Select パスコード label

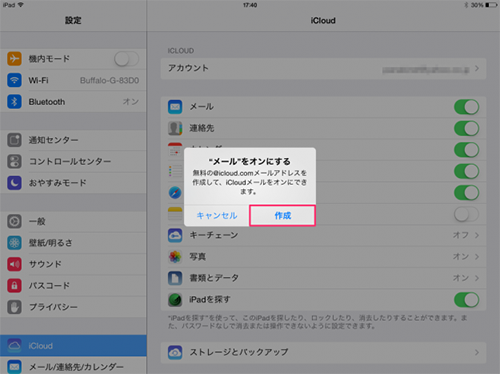[x=49, y=285]
